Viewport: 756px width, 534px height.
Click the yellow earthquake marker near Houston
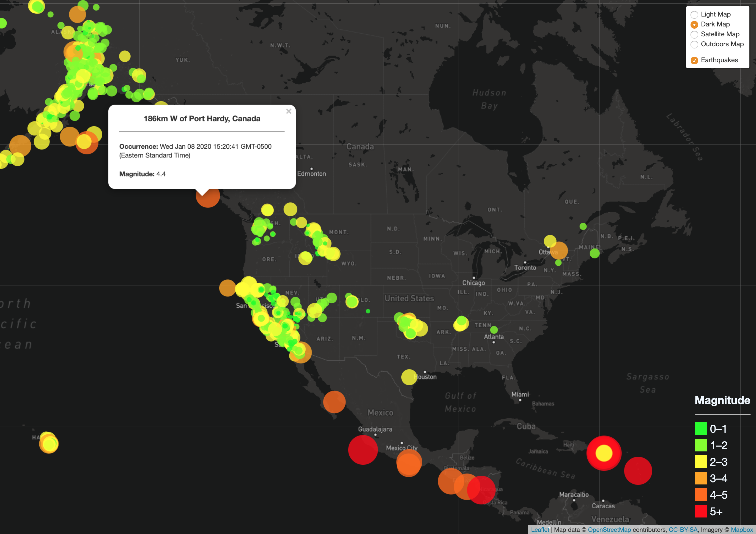coord(409,377)
